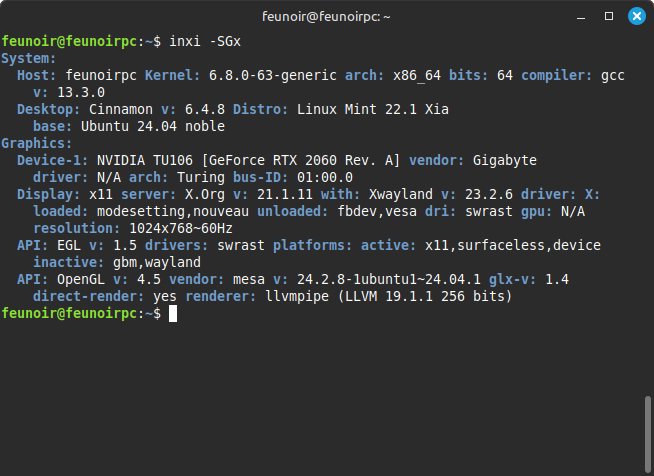Click the inxi -SGx command text
654x476 pixels.
(x=205, y=41)
